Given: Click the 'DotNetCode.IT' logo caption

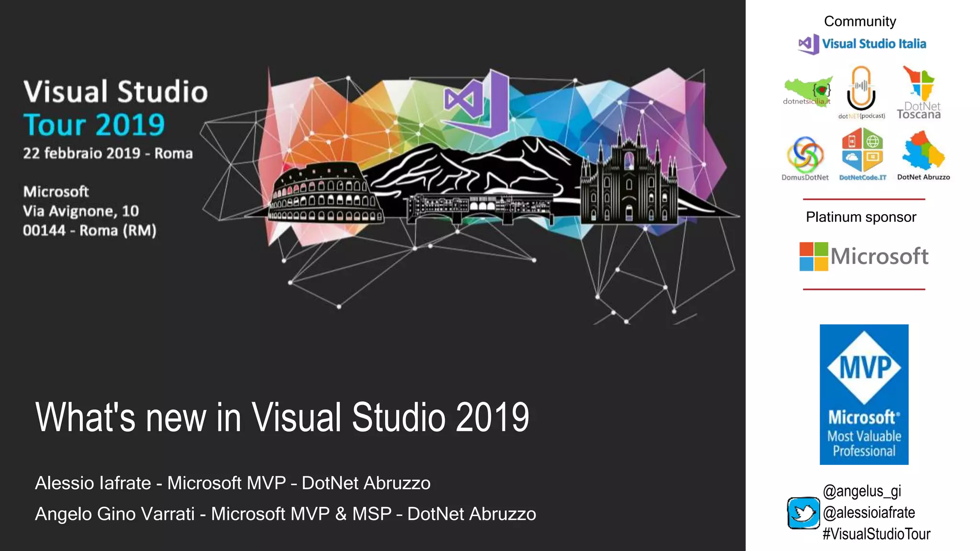Looking at the screenshot, I should (863, 177).
